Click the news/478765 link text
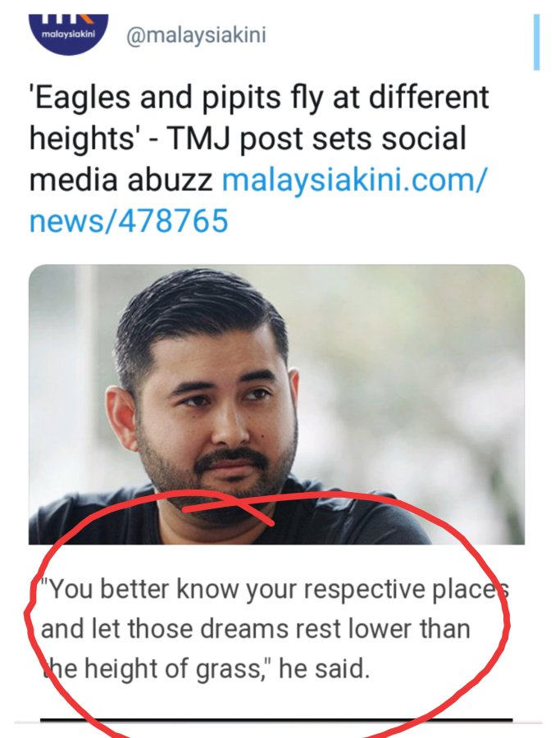Image resolution: width=560 pixels, height=738 pixels. (x=129, y=221)
